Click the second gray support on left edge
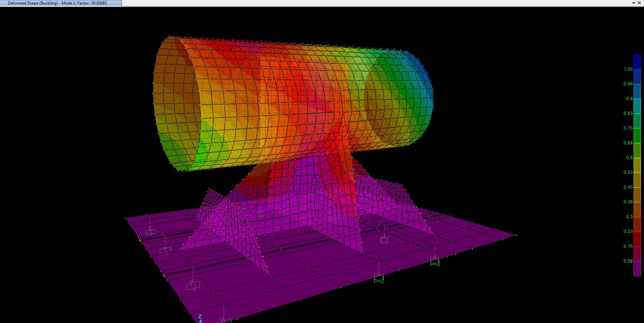Screen dimensions: 644x323 coord(165,250)
